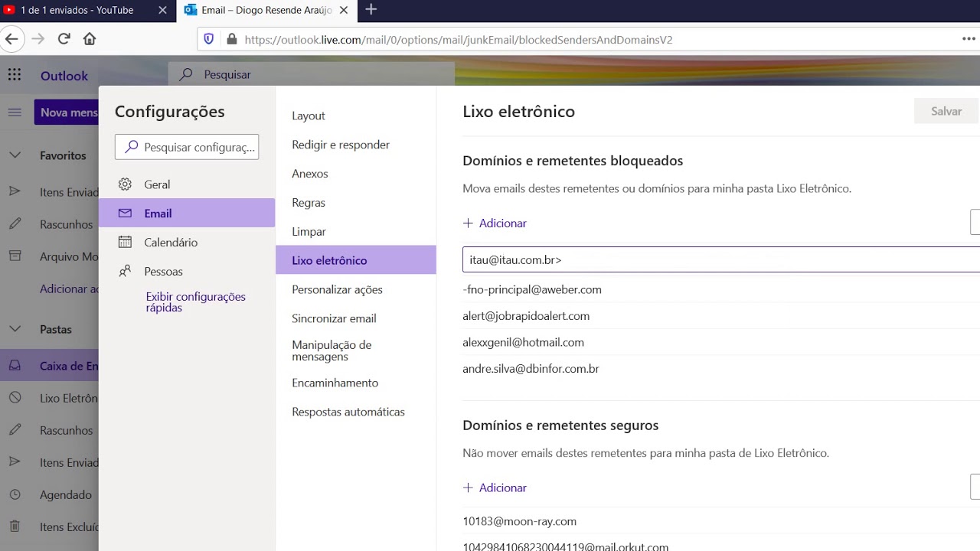
Task: Close the YouTube browser tab
Action: pos(162,10)
